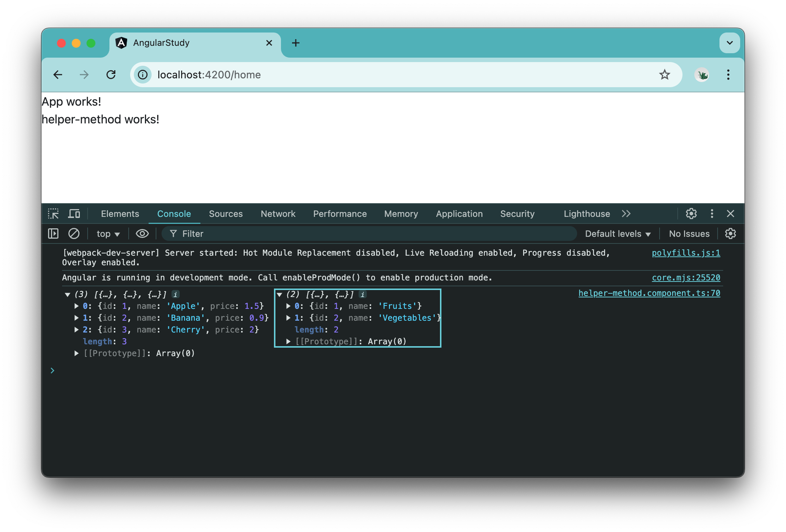Open the DevTools customize menu (three dots)
The height and width of the screenshot is (532, 786).
click(x=711, y=214)
